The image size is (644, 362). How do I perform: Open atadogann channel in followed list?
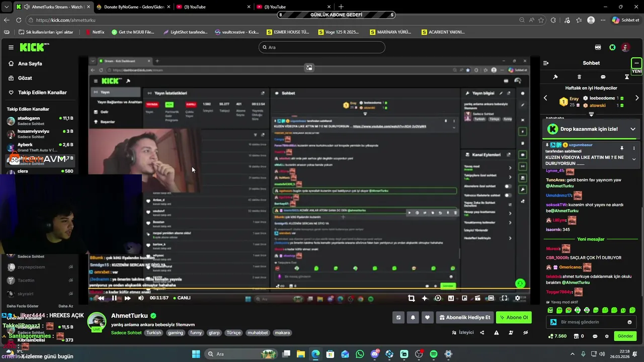[x=40, y=121]
